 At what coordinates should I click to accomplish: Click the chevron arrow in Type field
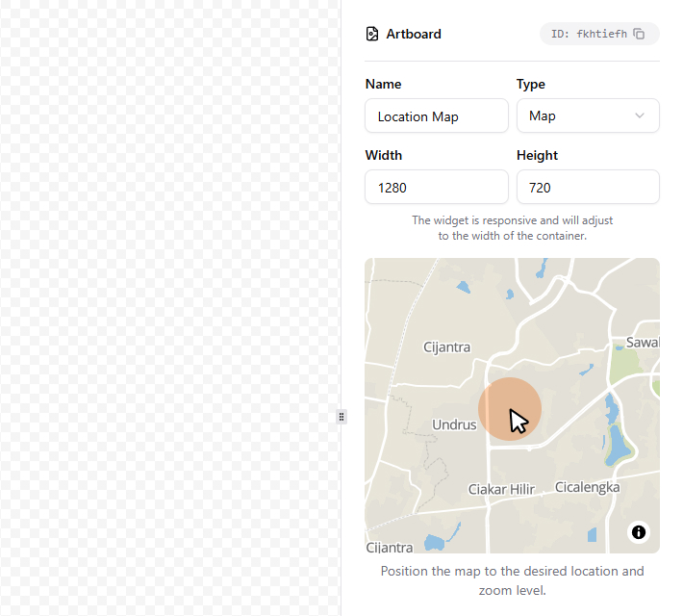tap(640, 115)
